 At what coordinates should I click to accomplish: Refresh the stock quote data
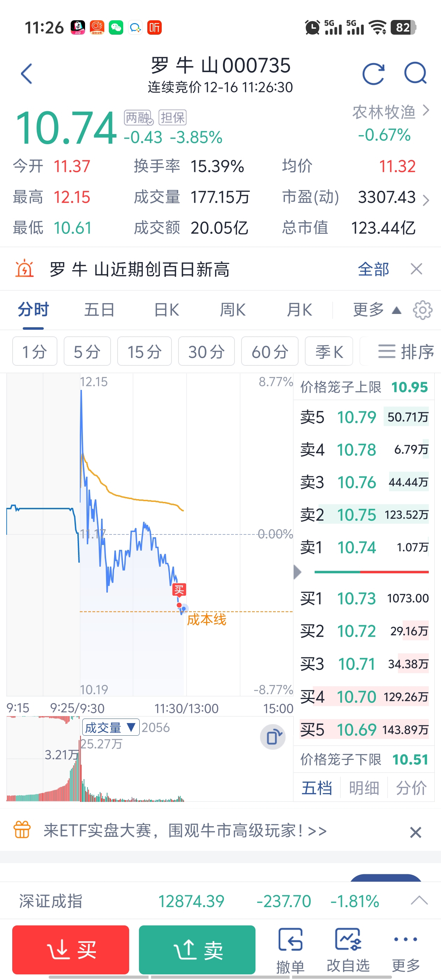tap(373, 73)
